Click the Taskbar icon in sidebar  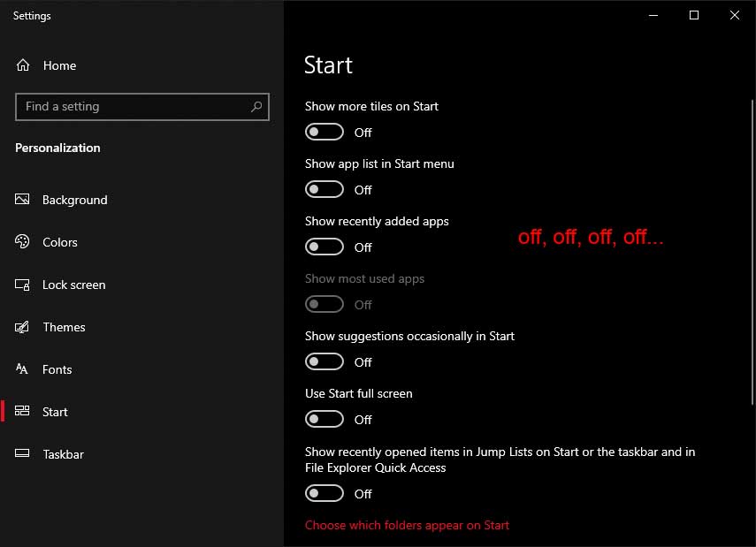22,453
